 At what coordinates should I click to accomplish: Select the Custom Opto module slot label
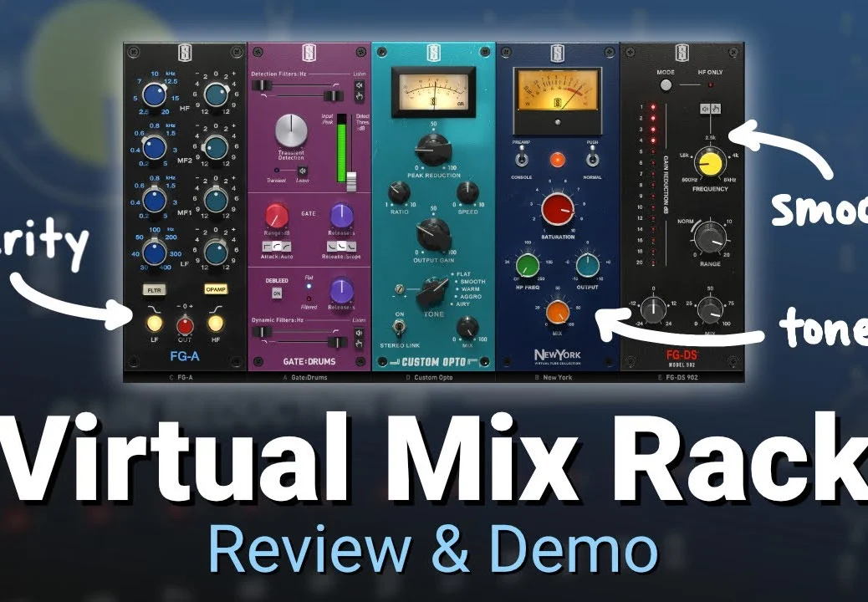click(430, 377)
